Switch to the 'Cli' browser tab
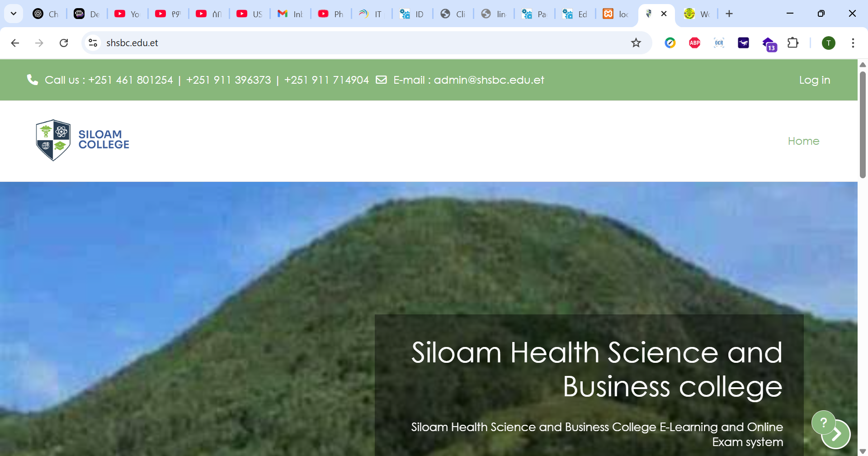868x456 pixels. click(453, 14)
